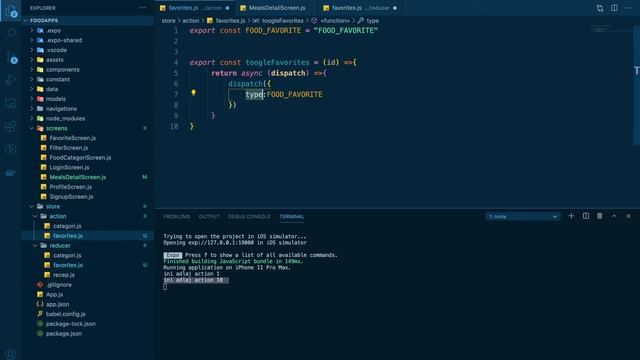Open Explorer more actions ellipsis
This screenshot has width=640, height=360.
(x=142, y=8)
